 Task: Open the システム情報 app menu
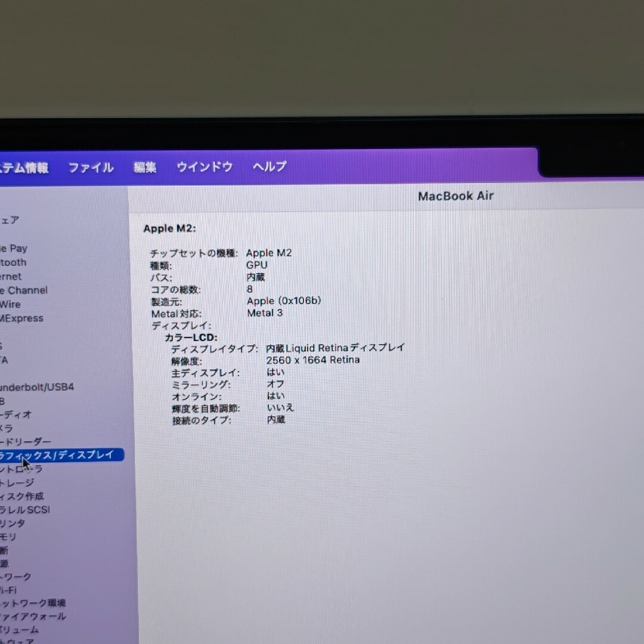pyautogui.click(x=24, y=168)
